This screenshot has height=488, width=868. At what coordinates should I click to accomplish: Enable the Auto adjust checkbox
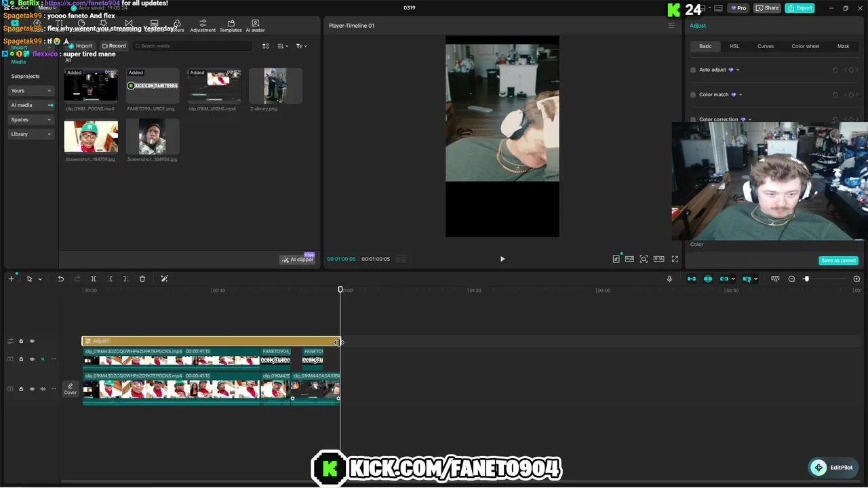(693, 70)
